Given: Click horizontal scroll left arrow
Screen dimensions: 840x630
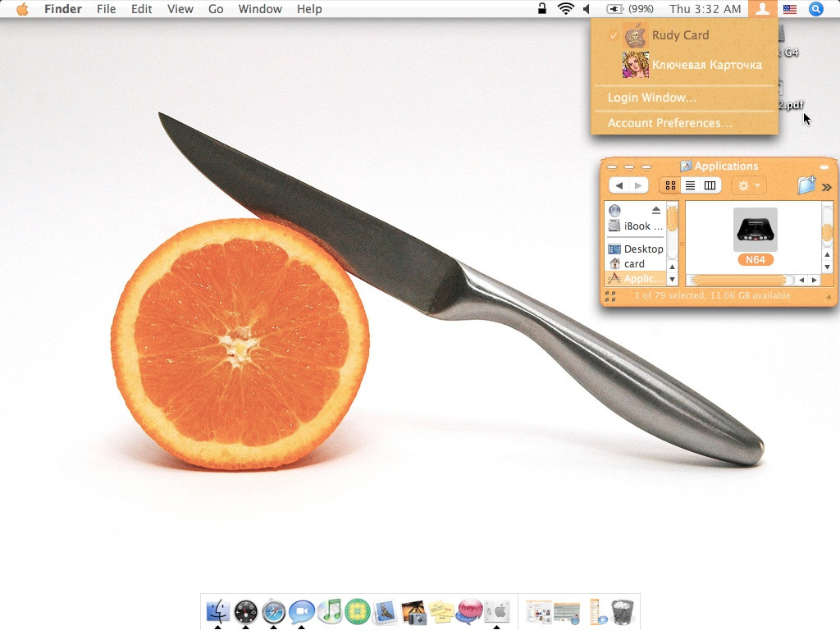Looking at the screenshot, I should (x=801, y=280).
